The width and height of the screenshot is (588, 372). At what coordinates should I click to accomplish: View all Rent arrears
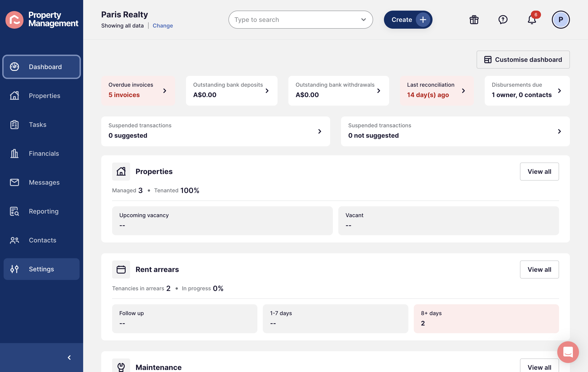(x=539, y=269)
